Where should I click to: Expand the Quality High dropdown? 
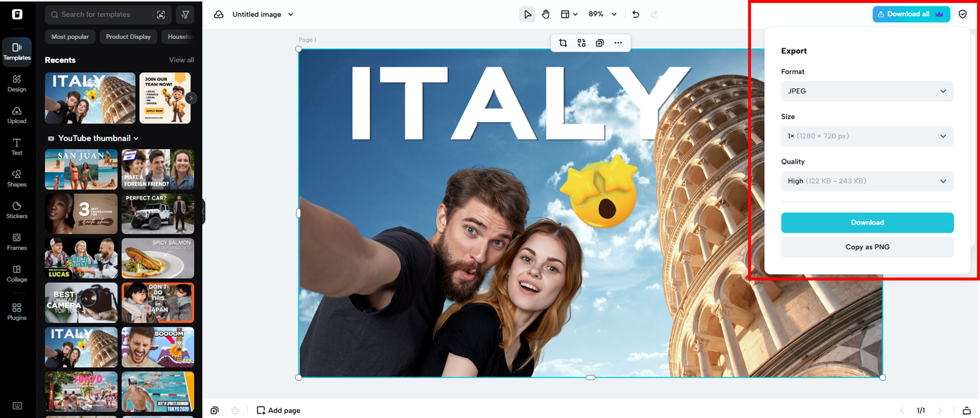867,181
